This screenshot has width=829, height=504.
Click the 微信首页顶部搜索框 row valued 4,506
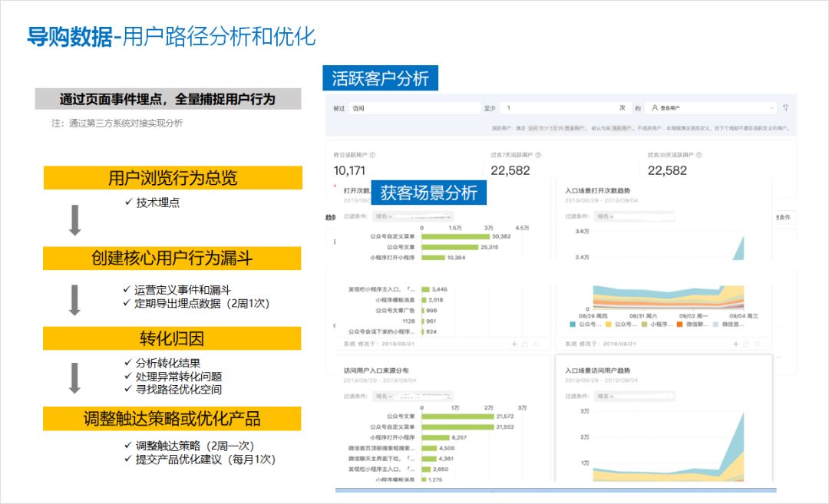(401, 448)
